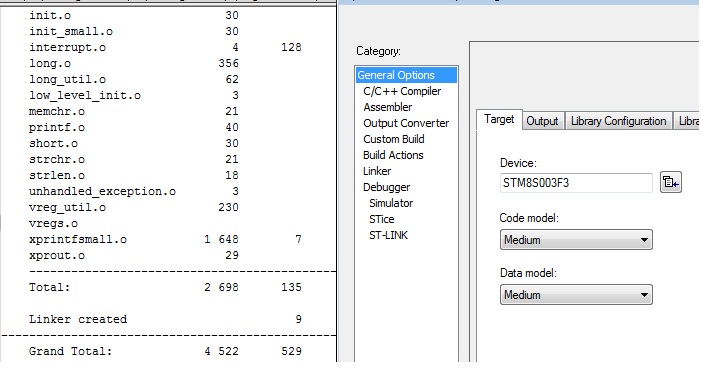Click the vreg_util.o entry
Viewport: 701px width, 384px height.
[x=67, y=207]
